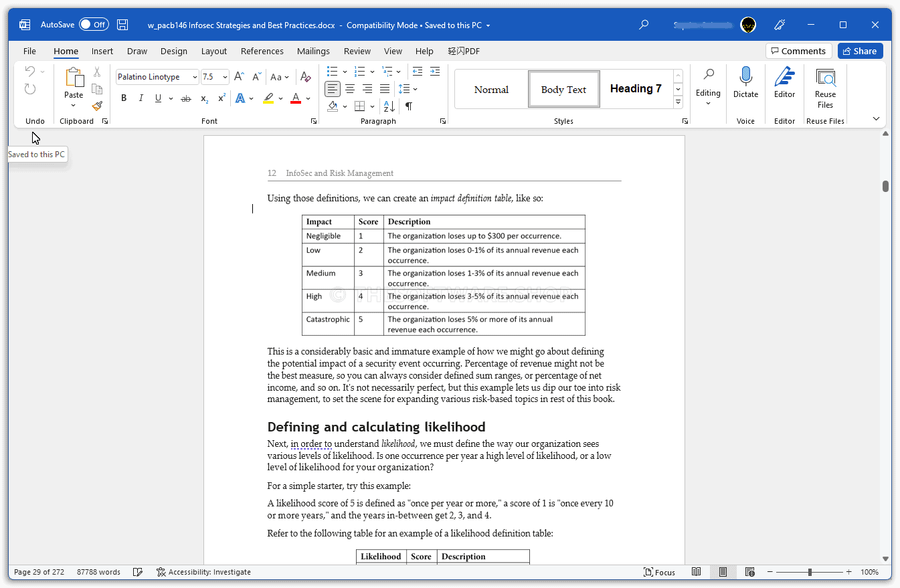Expand the Styles gallery More arrow
This screenshot has height=588, width=900.
[x=678, y=102]
